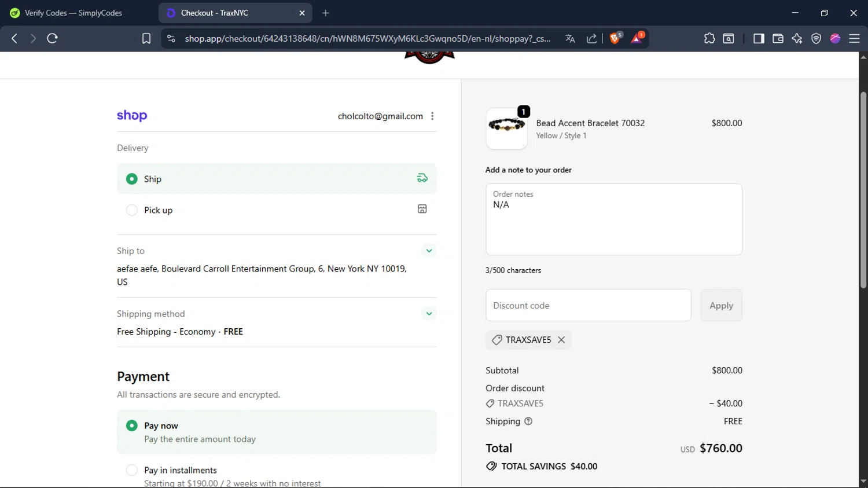
Task: Click the $760.00 total amount
Action: click(720, 448)
